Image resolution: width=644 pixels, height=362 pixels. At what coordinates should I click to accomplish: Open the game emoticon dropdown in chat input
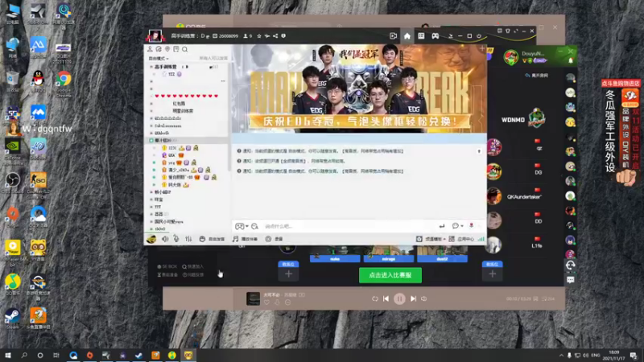pos(242,226)
